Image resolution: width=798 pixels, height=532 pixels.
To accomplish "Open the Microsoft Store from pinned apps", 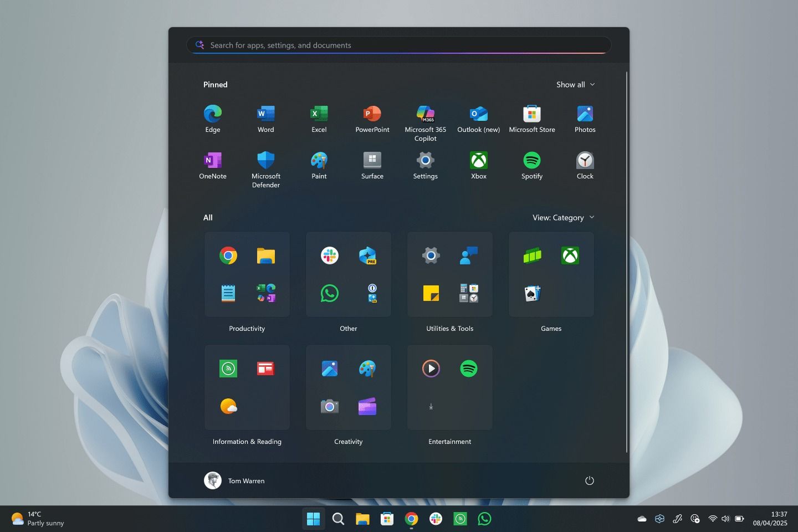I will click(x=531, y=116).
